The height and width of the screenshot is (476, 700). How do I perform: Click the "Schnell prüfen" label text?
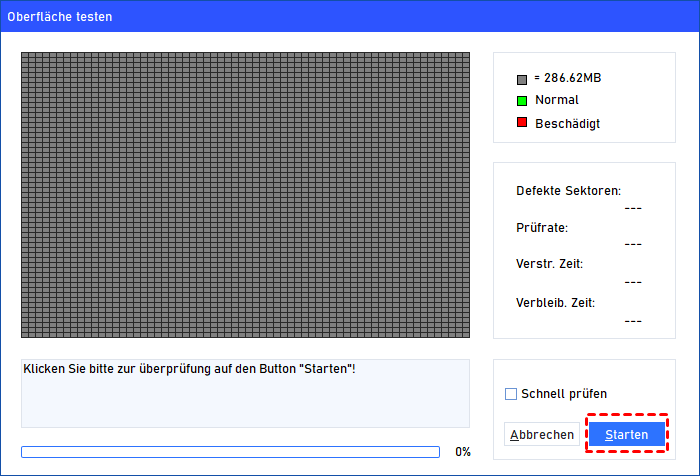tap(564, 394)
